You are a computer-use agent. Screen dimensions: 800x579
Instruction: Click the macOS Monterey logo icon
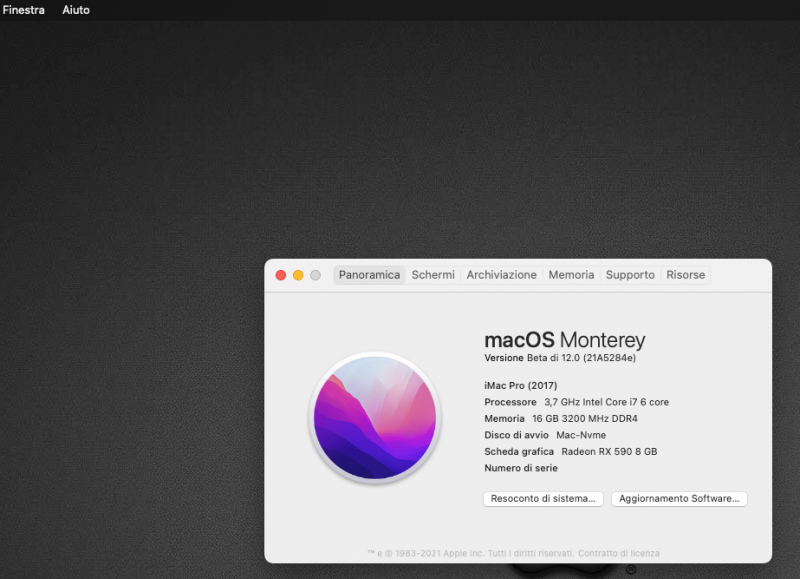(x=375, y=418)
